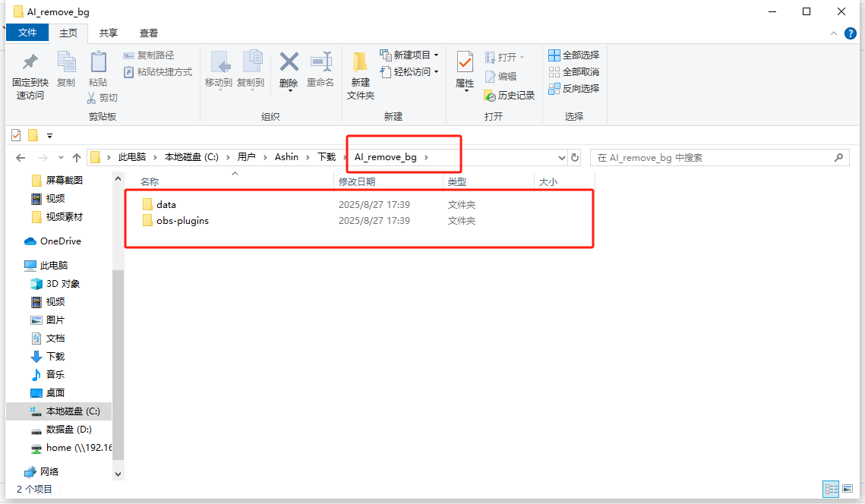The image size is (865, 504).
Task: Open the 查看 ribbon tab
Action: tap(149, 33)
